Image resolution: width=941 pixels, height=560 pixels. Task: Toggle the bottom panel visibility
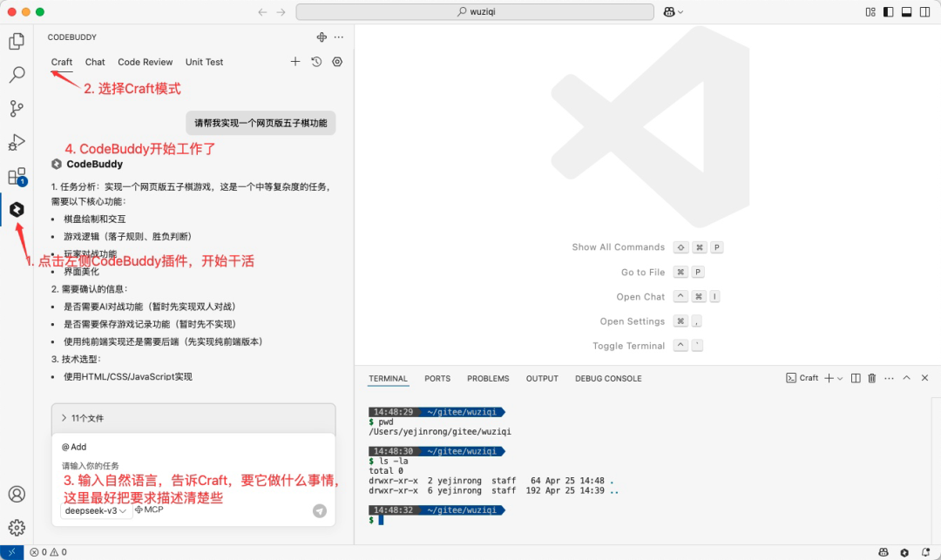(907, 12)
